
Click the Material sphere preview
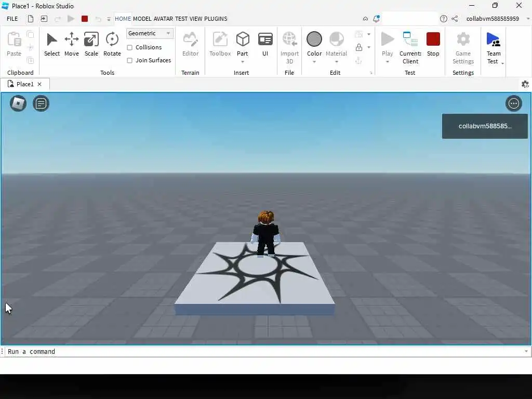click(x=337, y=39)
